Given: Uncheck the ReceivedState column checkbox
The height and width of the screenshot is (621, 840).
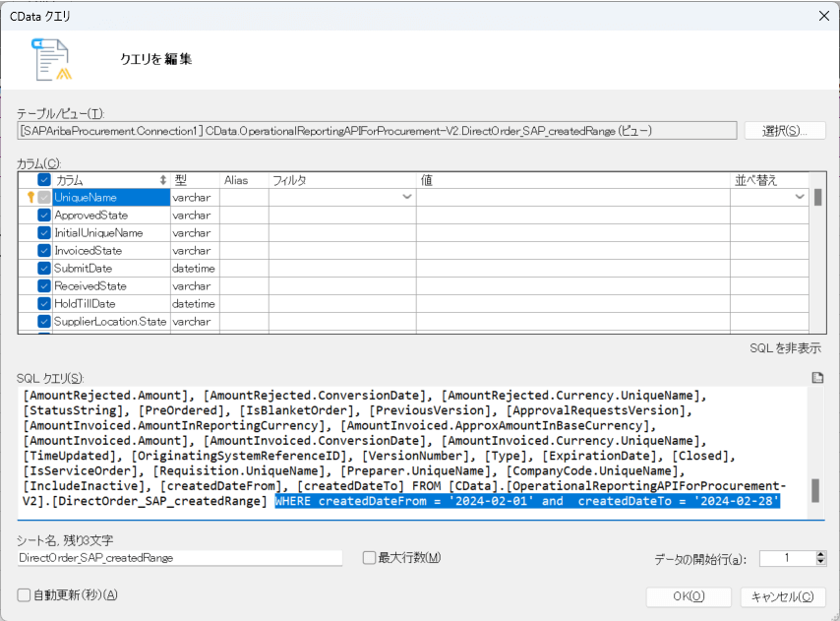Looking at the screenshot, I should 44,285.
